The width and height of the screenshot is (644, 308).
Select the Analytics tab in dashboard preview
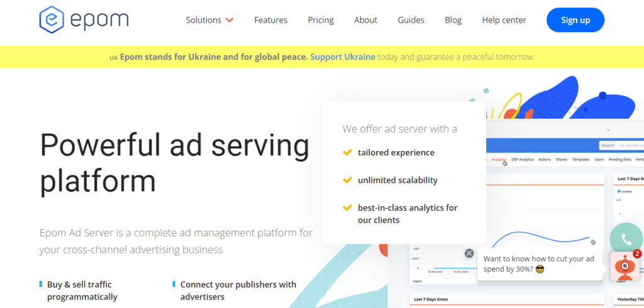pos(499,160)
